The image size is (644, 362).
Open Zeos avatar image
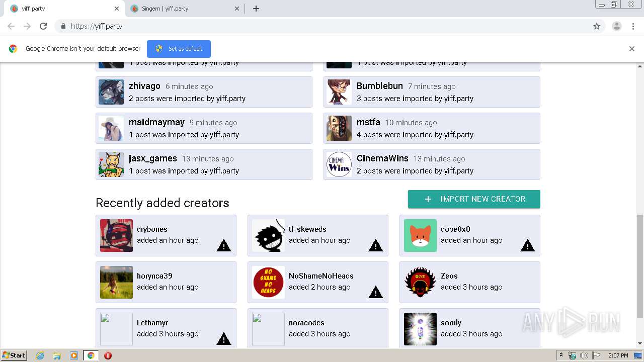pyautogui.click(x=420, y=282)
